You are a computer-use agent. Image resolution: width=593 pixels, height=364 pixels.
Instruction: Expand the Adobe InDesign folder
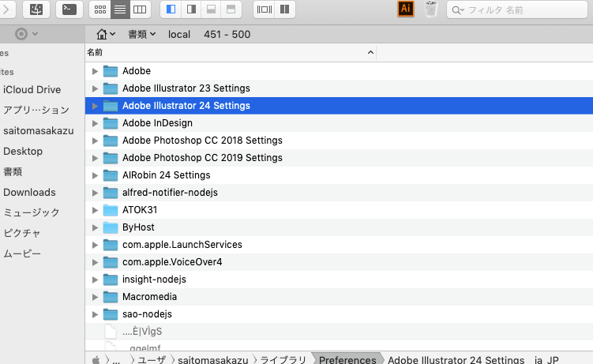95,123
